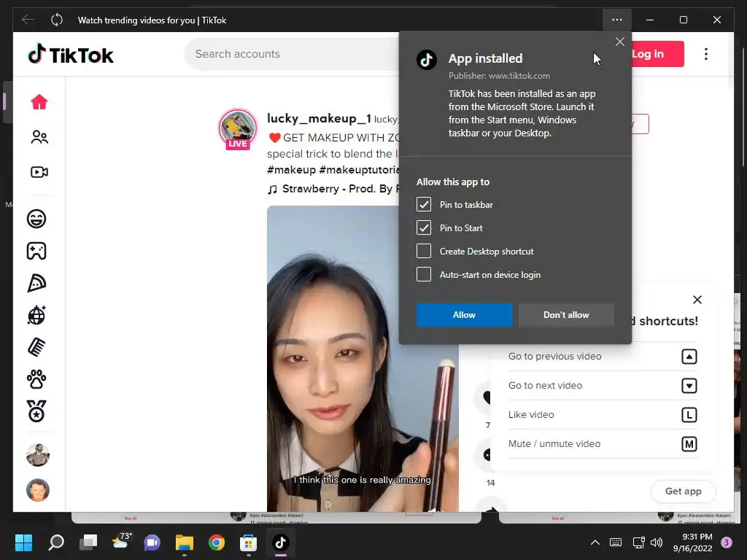The image size is (747, 560).
Task: Open Microsoft Store from the taskbar
Action: [248, 542]
